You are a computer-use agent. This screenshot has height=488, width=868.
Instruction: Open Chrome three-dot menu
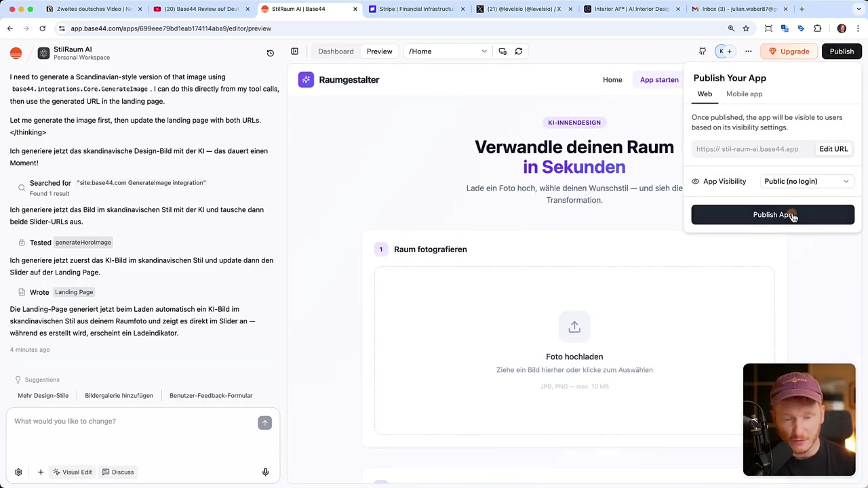(858, 28)
